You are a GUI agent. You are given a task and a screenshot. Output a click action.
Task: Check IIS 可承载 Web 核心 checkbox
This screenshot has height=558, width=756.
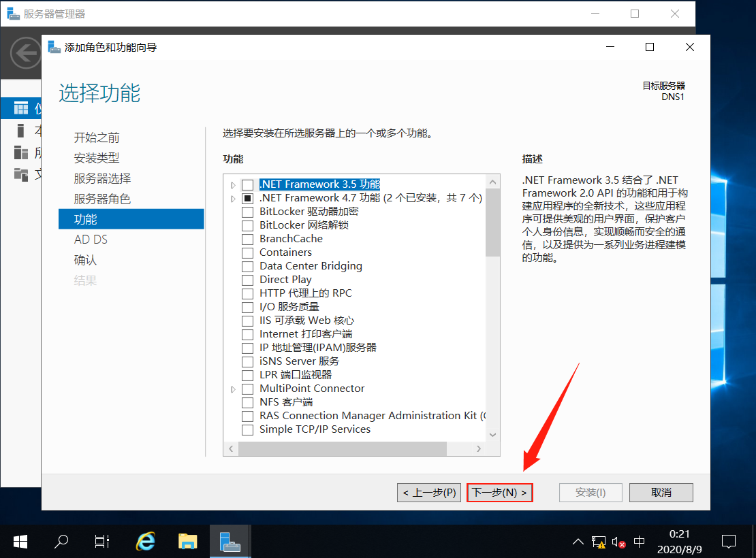247,321
